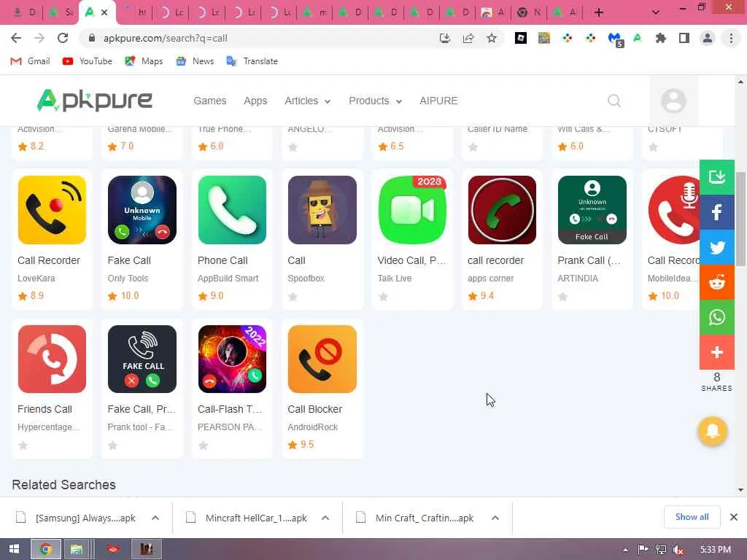
Task: Open the red call recorder icon by apps corner
Action: [502, 210]
